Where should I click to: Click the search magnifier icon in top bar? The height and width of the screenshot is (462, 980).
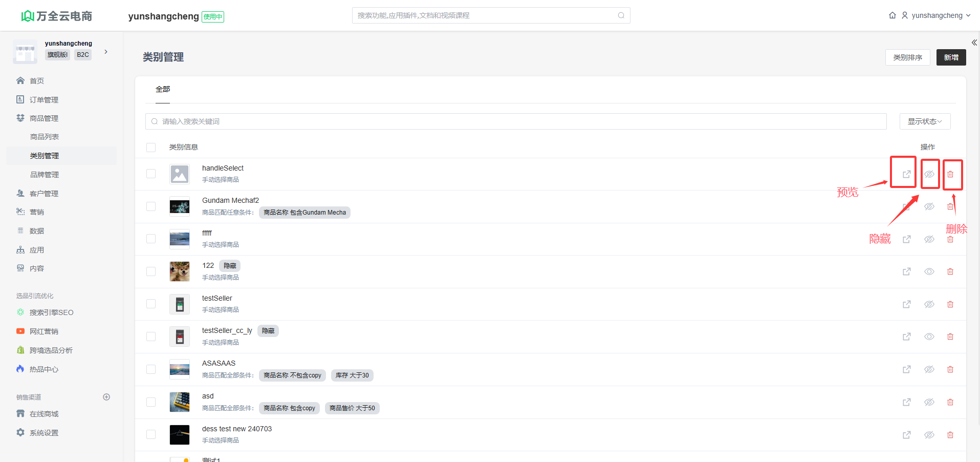click(621, 15)
